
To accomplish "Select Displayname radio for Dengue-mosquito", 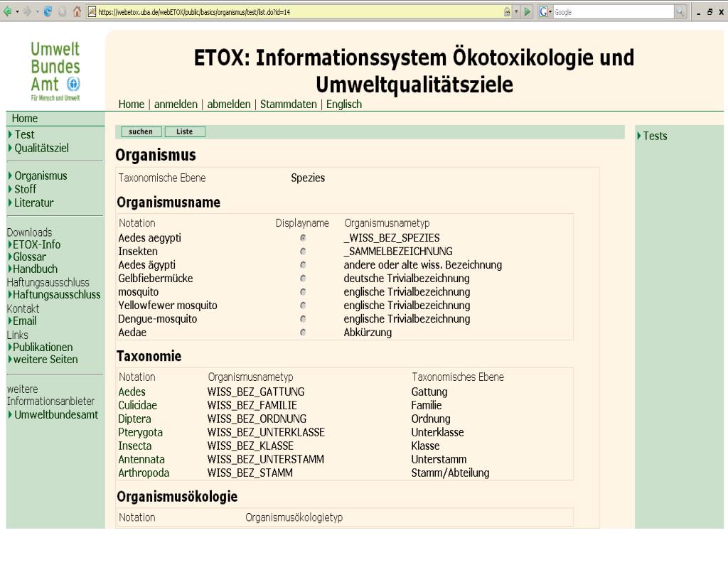I will point(303,319).
